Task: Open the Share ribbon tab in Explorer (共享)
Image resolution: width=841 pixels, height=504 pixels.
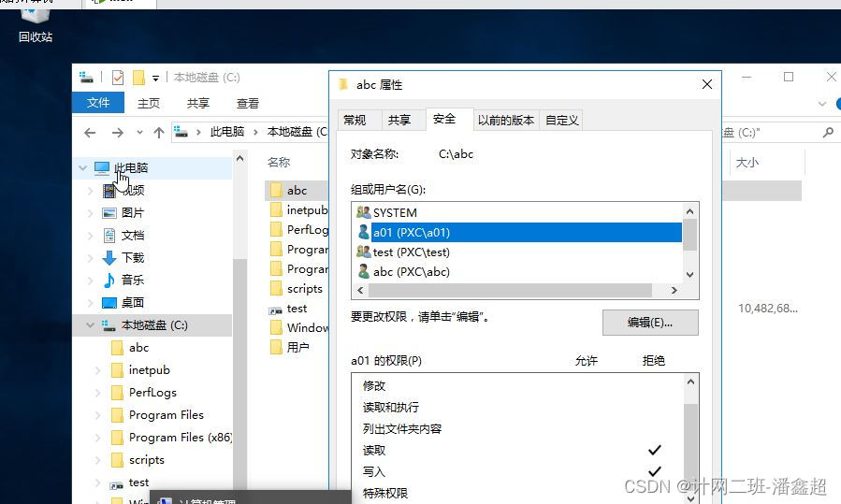Action: click(198, 103)
